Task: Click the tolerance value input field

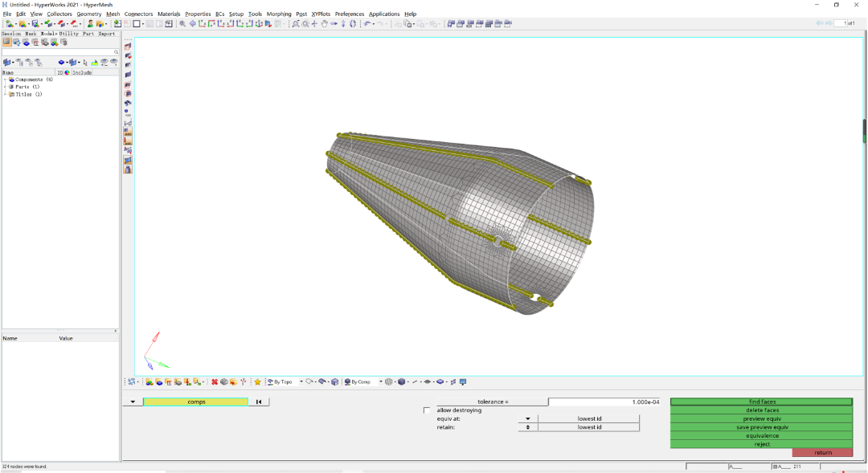Action: (604, 402)
